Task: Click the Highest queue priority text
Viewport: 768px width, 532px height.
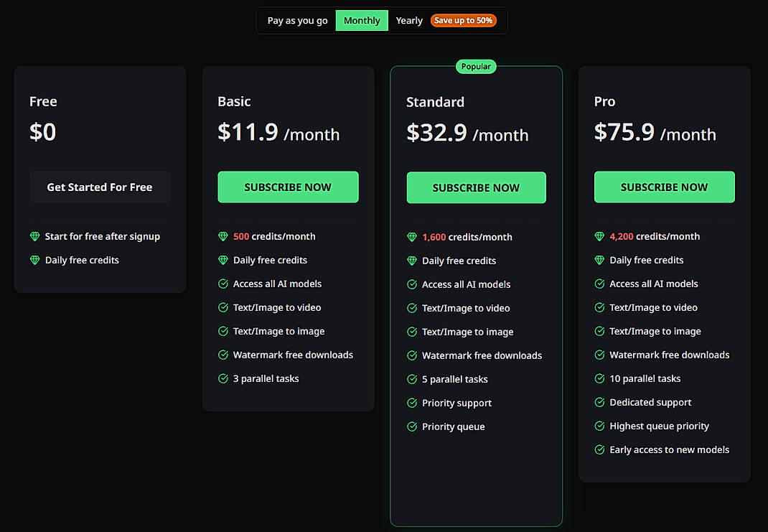Action: point(660,426)
